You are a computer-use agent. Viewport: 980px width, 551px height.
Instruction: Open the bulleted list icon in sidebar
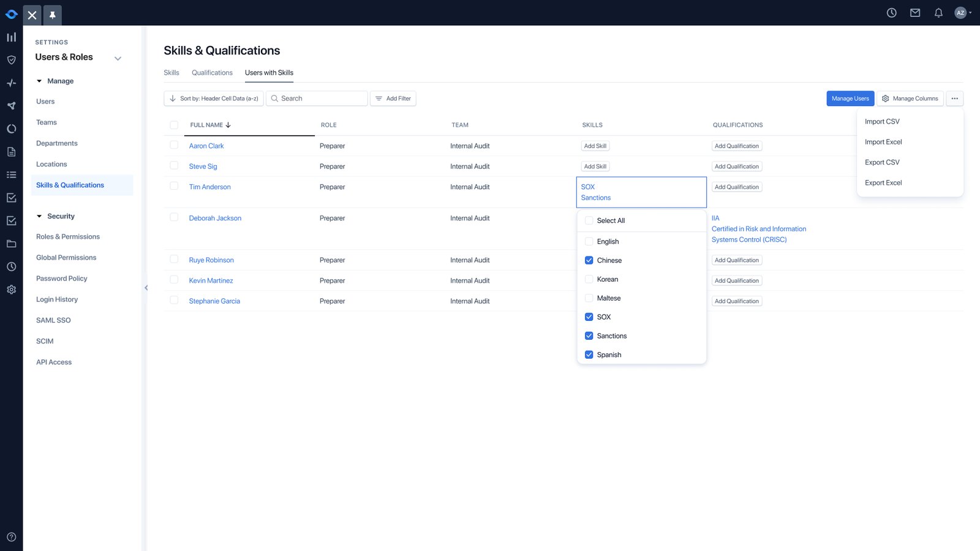(11, 175)
